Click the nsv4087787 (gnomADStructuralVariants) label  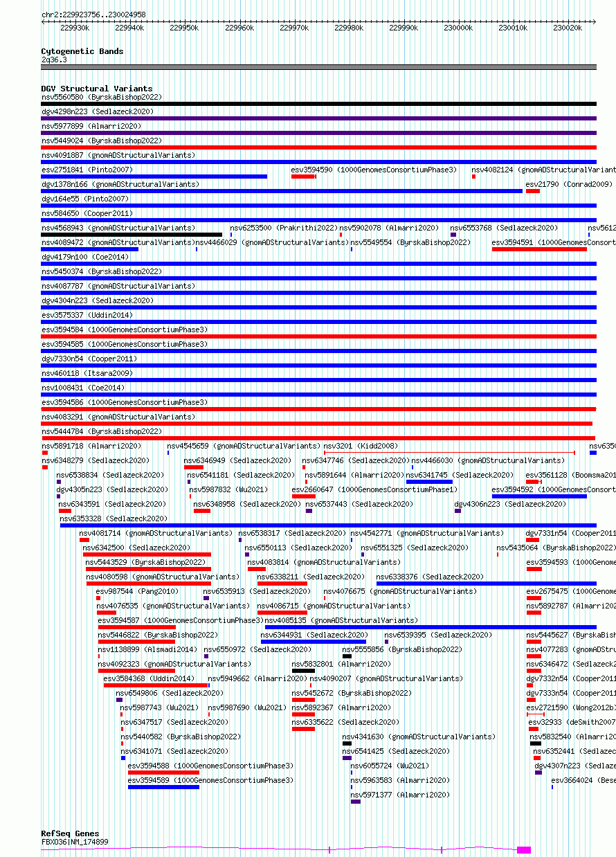[118, 286]
